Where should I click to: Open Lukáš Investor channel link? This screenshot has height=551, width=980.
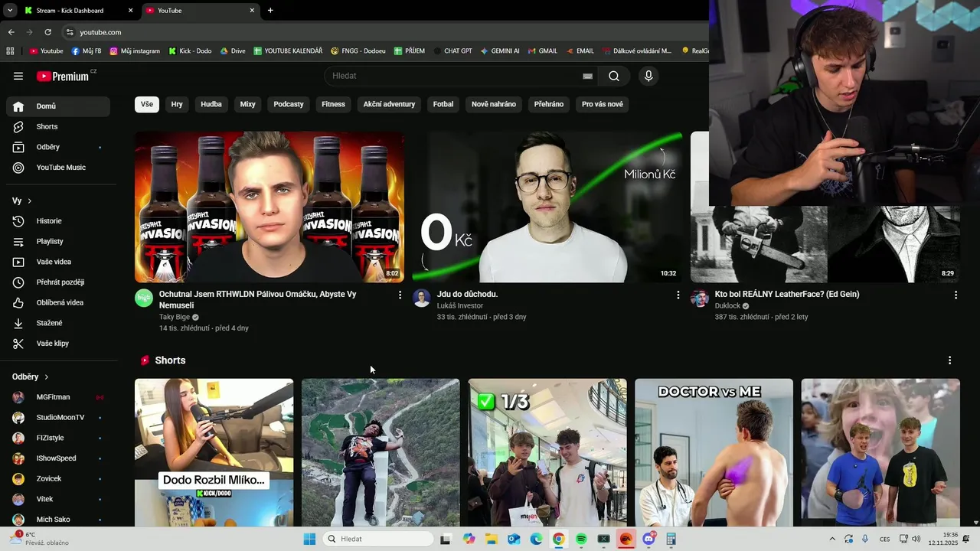point(460,305)
